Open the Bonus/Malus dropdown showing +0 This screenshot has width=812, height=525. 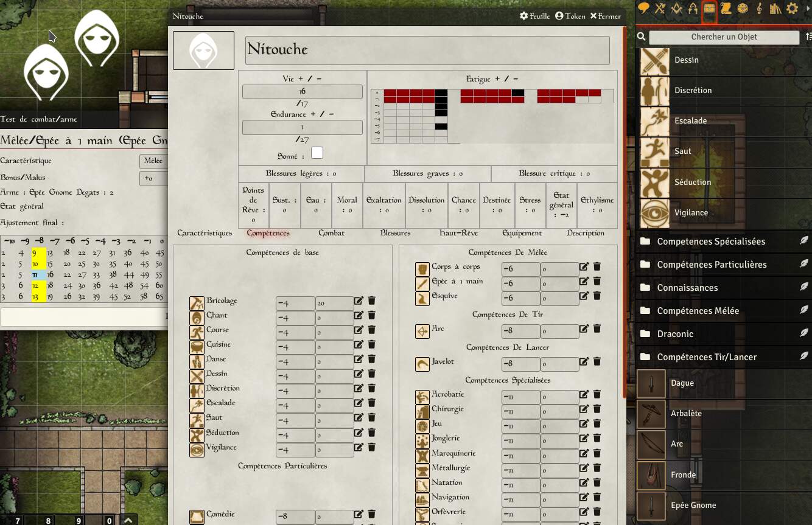point(153,178)
